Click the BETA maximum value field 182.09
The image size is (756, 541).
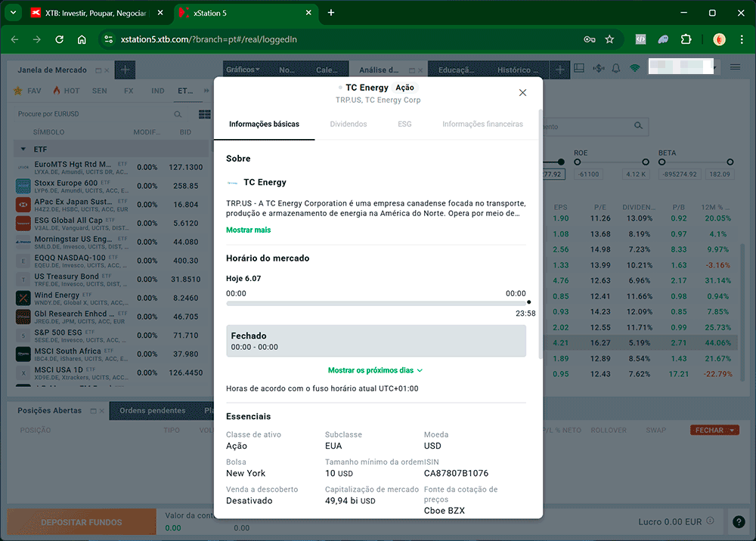click(720, 175)
